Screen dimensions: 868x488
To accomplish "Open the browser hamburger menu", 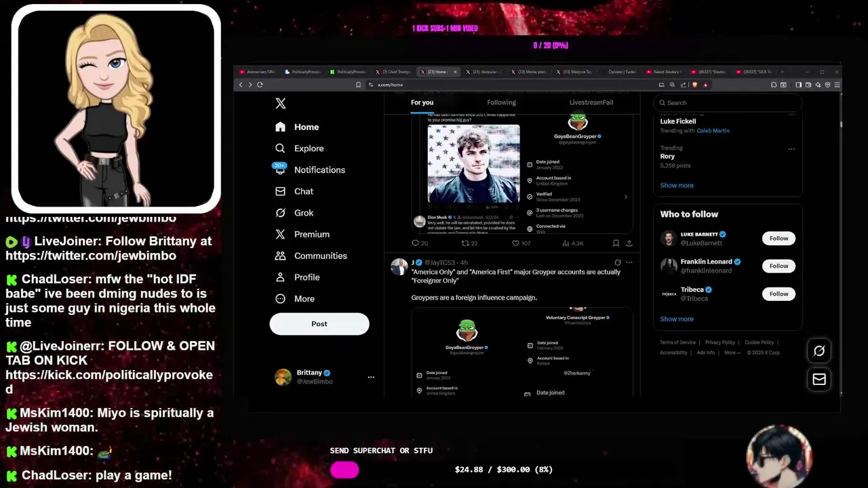I will [x=837, y=85].
